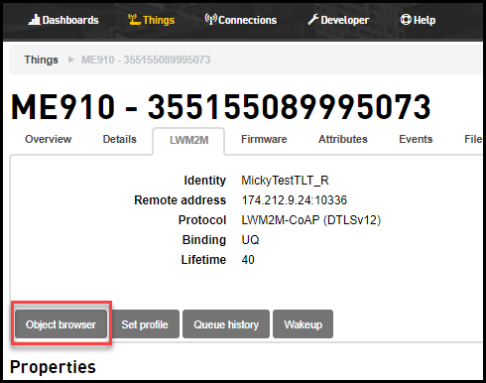Click the Remote address label
486x383 pixels.
pyautogui.click(x=180, y=200)
